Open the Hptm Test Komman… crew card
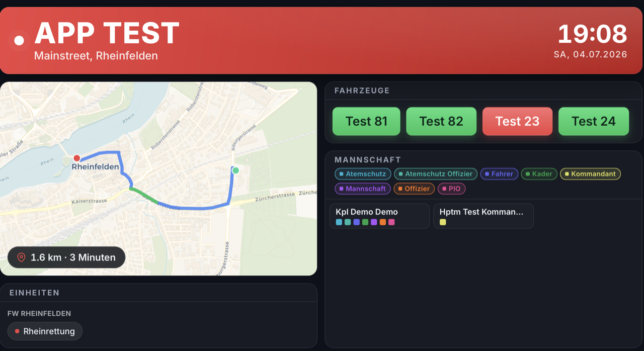 pyautogui.click(x=483, y=216)
